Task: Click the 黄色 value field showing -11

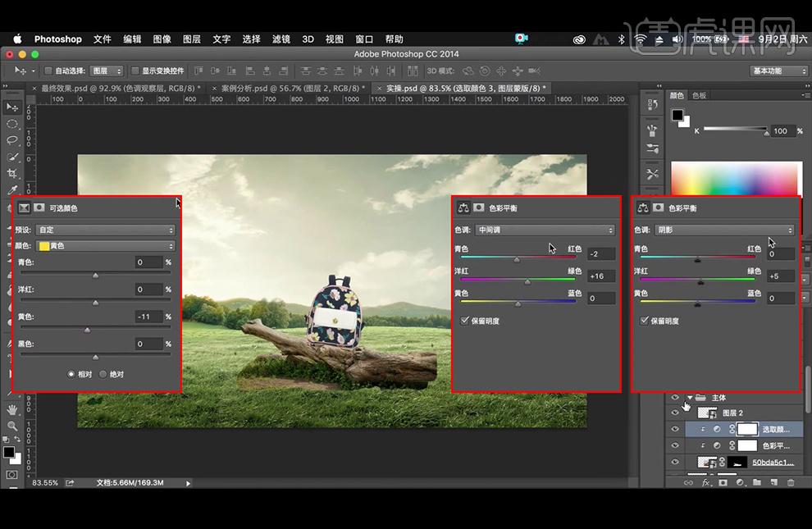Action: [148, 317]
